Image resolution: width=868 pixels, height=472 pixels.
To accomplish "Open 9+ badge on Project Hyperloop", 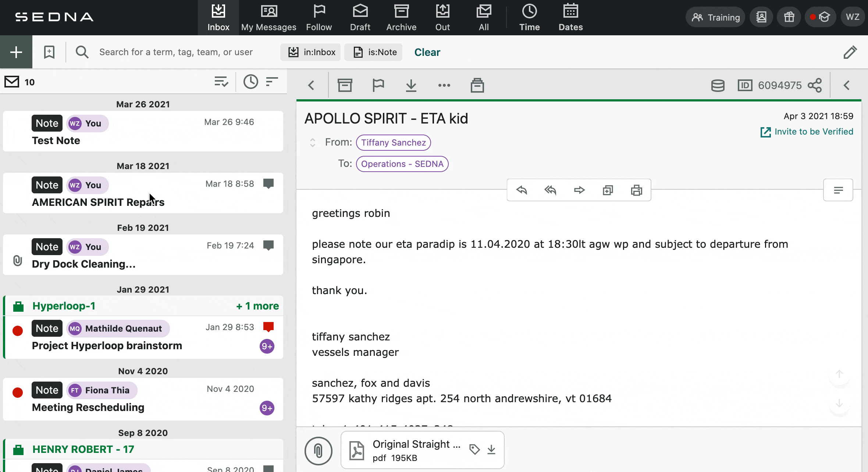I will pos(267,346).
